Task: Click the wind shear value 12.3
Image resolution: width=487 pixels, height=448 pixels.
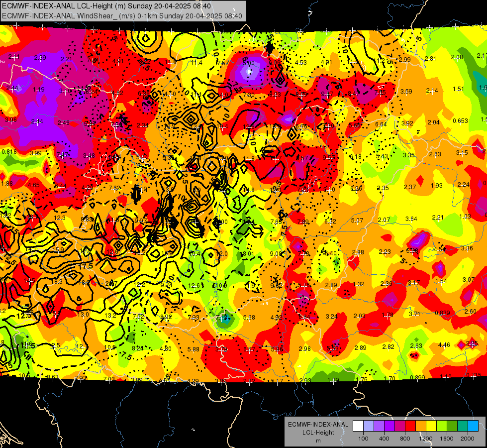Action: click(x=59, y=218)
